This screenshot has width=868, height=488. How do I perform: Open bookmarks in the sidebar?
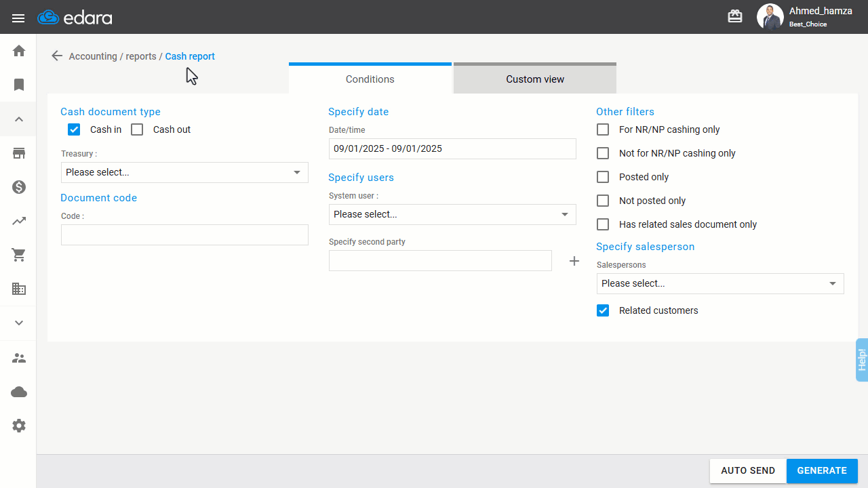point(19,85)
